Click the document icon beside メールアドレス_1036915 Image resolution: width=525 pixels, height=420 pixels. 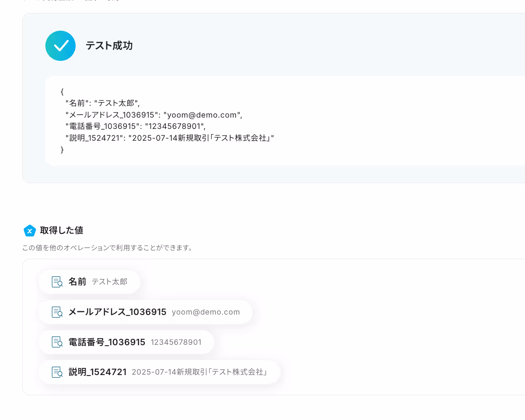tap(57, 312)
